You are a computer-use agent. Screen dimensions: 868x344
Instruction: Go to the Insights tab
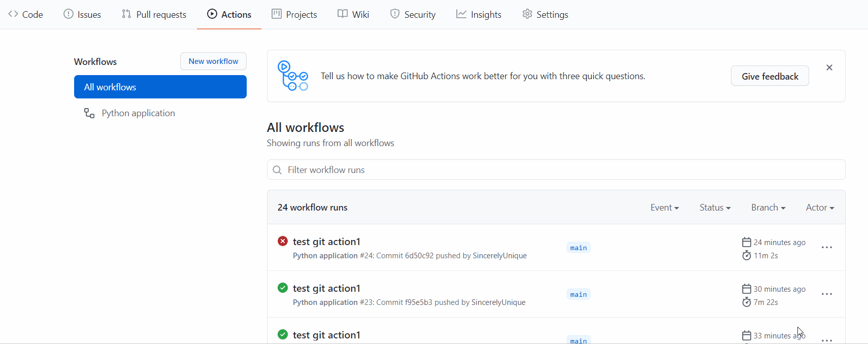click(479, 15)
